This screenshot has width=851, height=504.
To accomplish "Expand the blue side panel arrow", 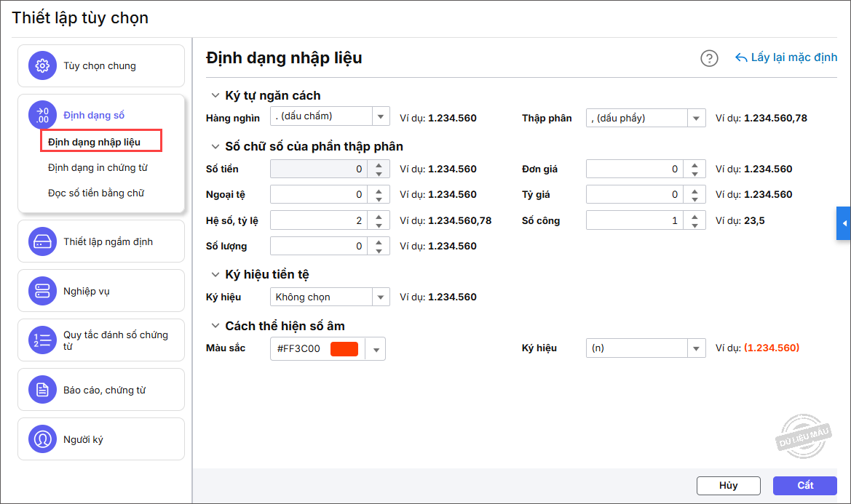I will (x=844, y=223).
